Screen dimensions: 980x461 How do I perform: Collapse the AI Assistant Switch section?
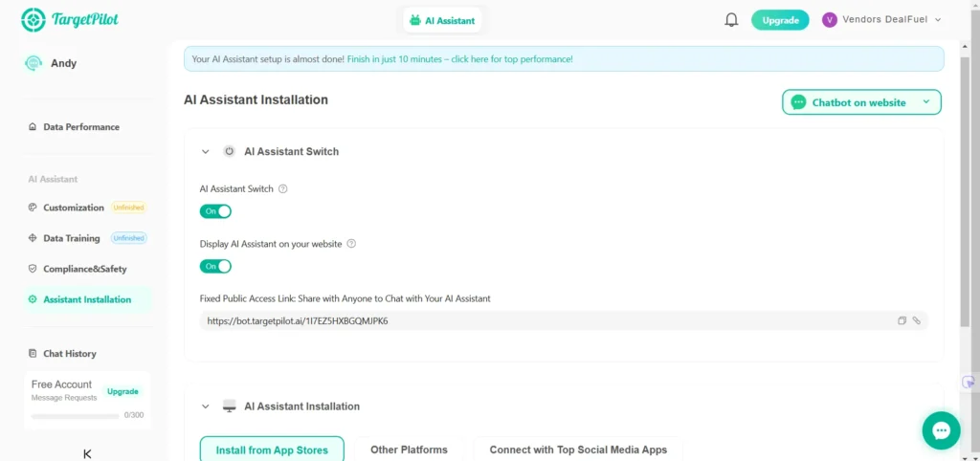tap(205, 151)
